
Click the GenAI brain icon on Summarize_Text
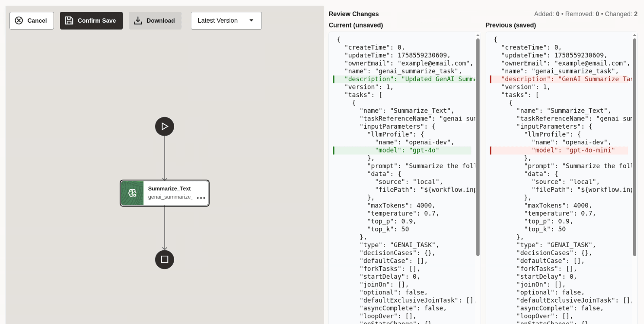(132, 193)
